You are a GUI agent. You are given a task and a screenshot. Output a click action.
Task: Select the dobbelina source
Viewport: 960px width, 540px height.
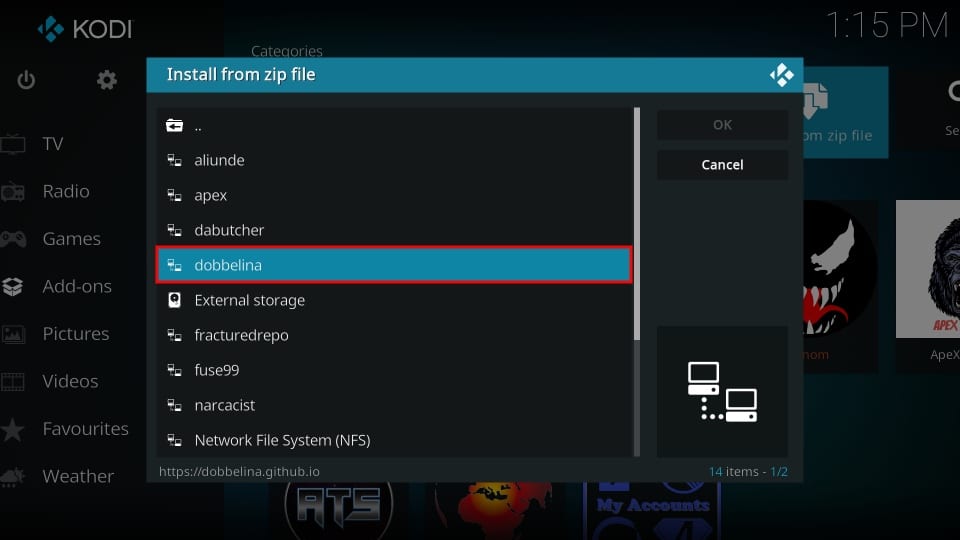[394, 265]
